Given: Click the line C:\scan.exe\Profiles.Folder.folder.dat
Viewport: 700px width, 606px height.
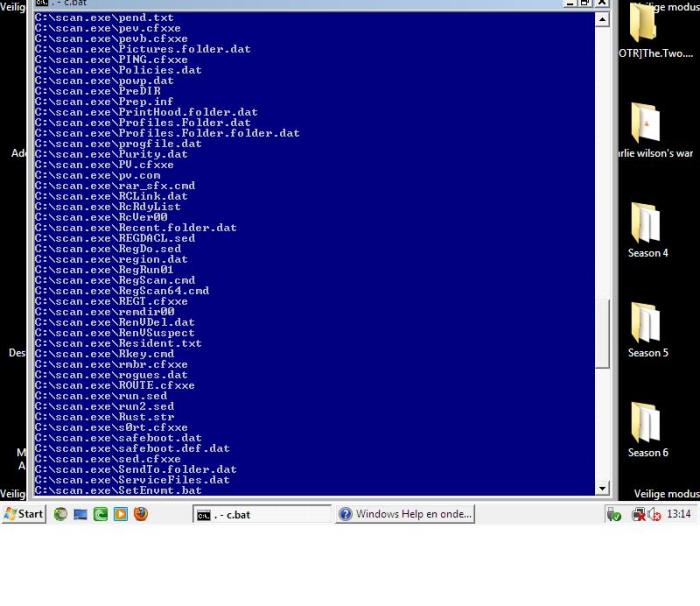Looking at the screenshot, I should point(167,133).
